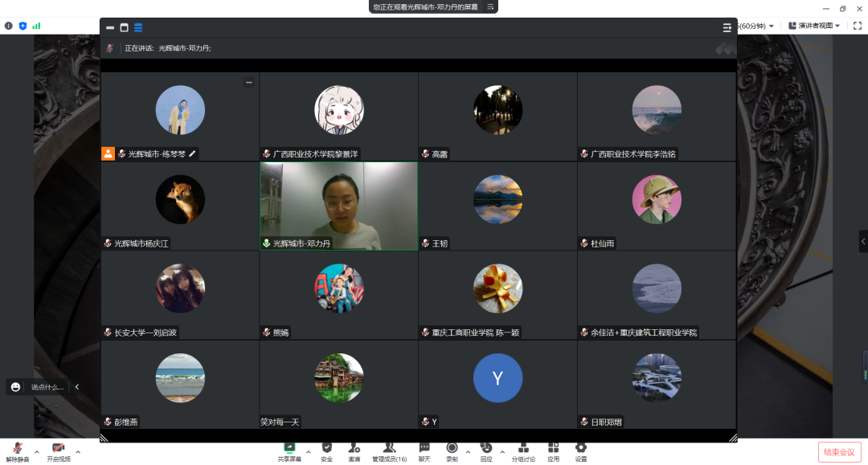Image resolution: width=868 pixels, height=465 pixels.
Task: Click the name label 长安大学—刘启波
Action: click(145, 332)
